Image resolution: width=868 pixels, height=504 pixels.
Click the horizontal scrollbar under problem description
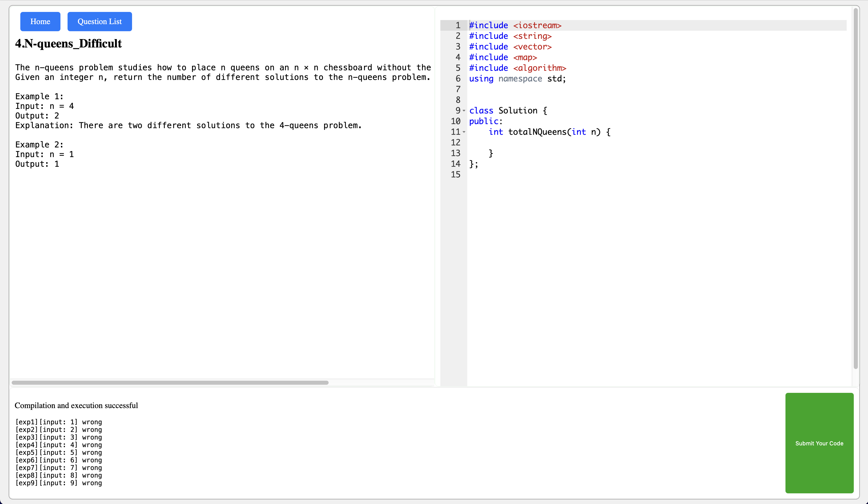170,382
